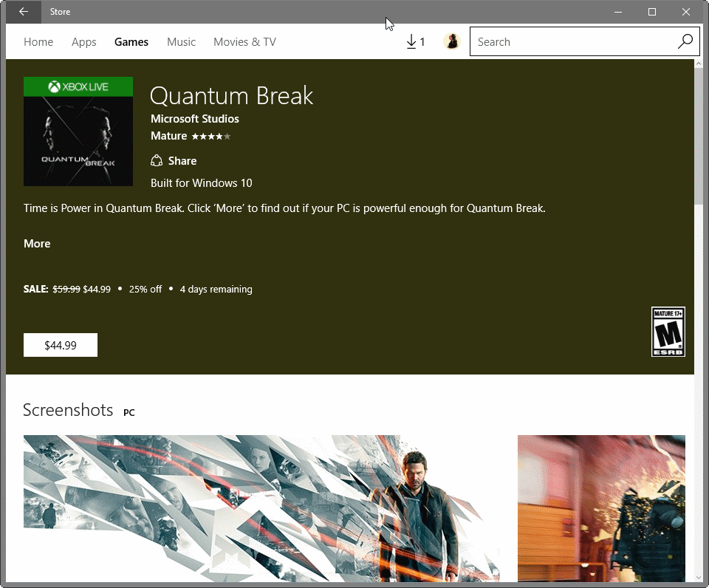Click scrollbar up arrow

point(699,64)
